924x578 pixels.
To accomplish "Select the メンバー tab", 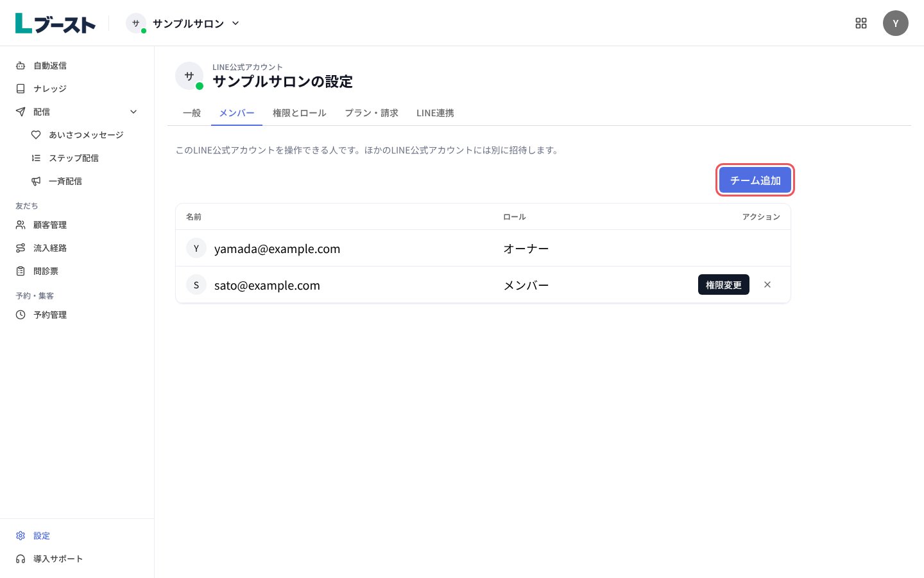I will point(237,113).
